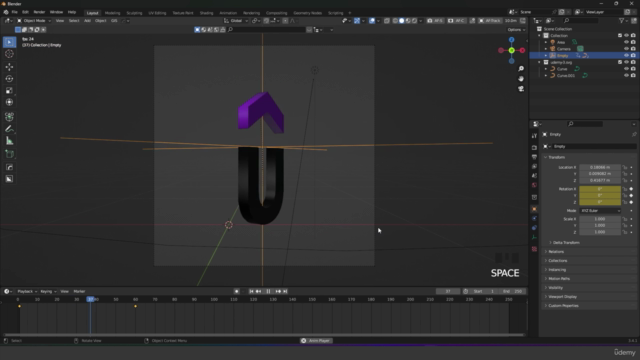640x360 pixels.
Task: Jump to the start frame
Action: pyautogui.click(x=251, y=291)
